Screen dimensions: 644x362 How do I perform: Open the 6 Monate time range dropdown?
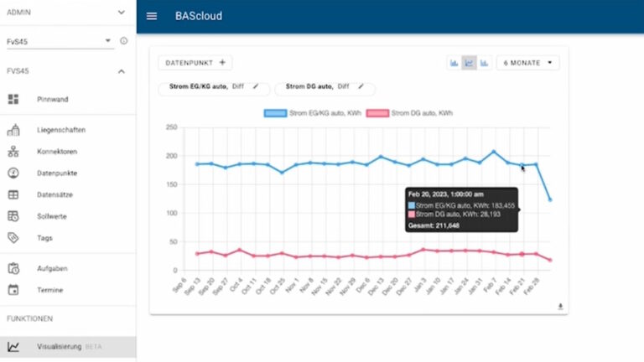[x=528, y=63]
